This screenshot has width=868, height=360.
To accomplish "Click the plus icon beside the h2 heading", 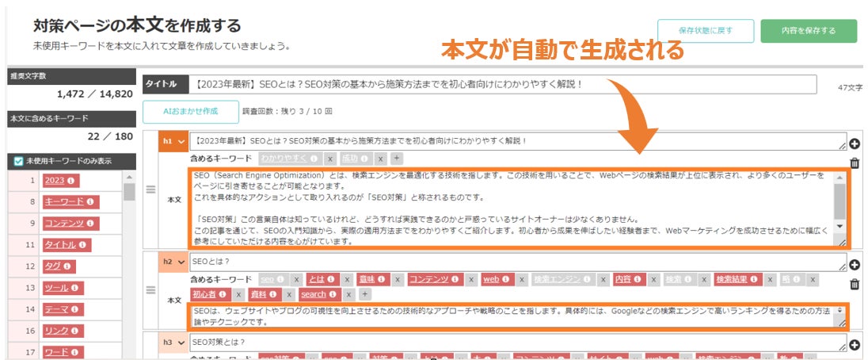I will [855, 264].
